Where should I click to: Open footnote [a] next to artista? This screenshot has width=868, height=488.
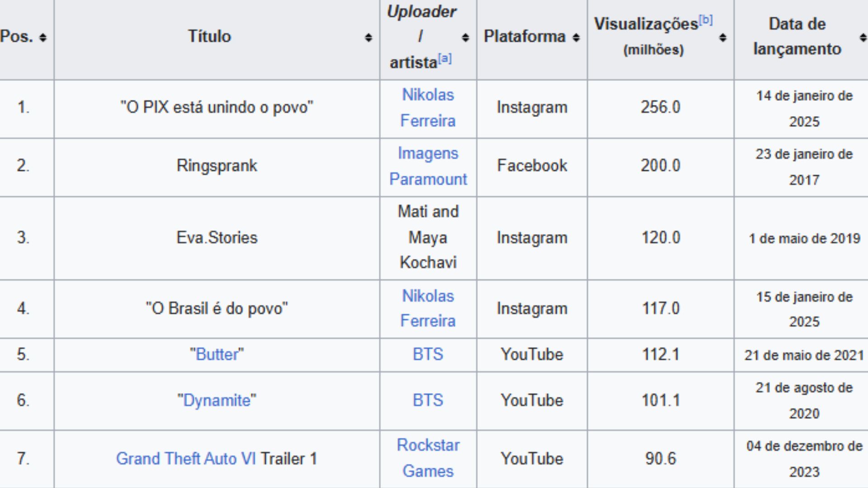[x=445, y=58]
